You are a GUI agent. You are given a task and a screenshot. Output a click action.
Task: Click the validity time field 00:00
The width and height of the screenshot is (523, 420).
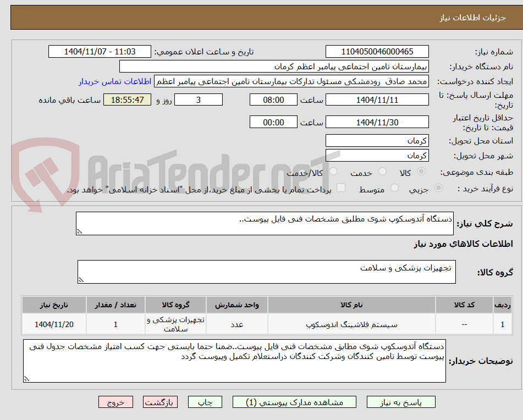[273, 122]
